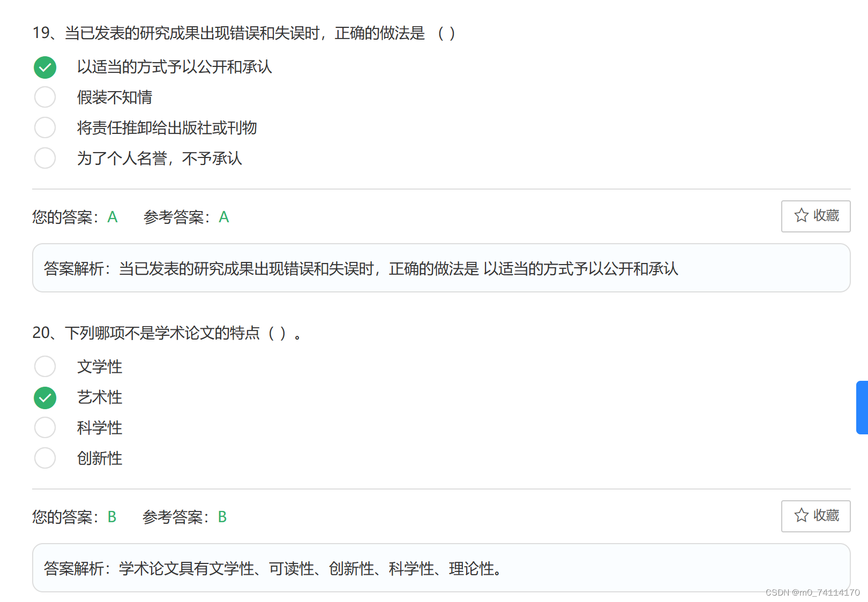Pick the 创新性 radio option
868x602 pixels.
coord(45,458)
